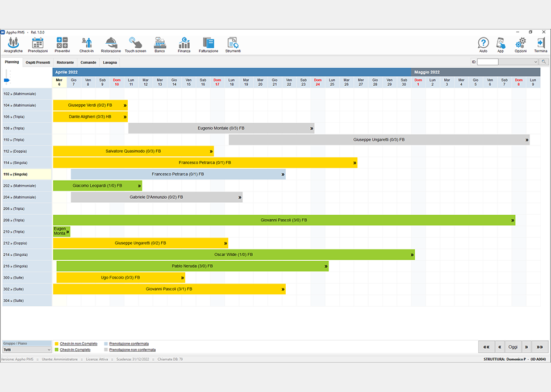Image resolution: width=551 pixels, height=392 pixels.
Task: Click arrow icon on Oscar Wilde booking
Action: click(x=412, y=255)
